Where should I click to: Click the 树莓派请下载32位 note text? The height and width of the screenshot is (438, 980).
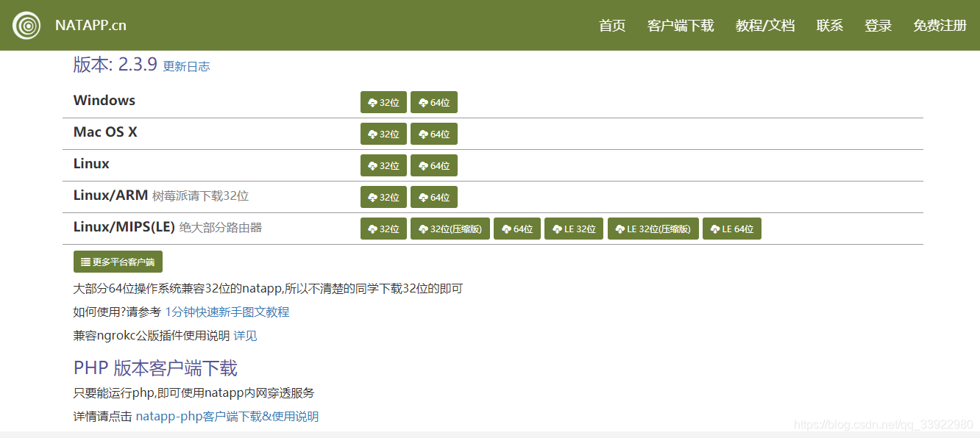pyautogui.click(x=200, y=196)
